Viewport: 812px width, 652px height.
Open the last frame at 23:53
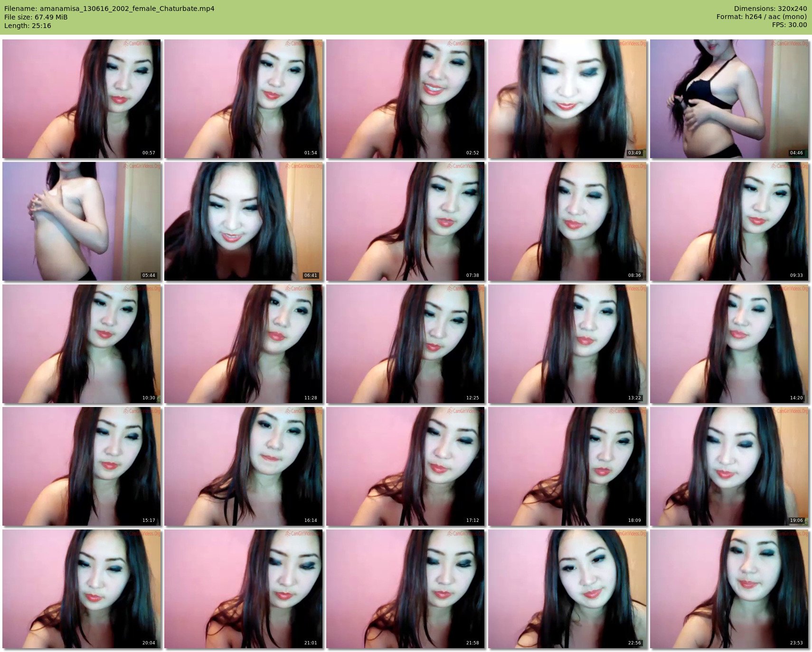pos(729,588)
